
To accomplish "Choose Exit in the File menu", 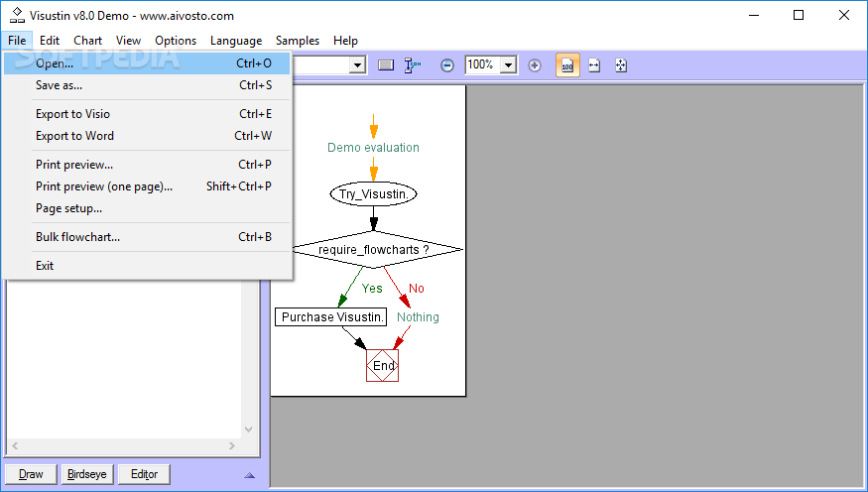I will (147, 266).
